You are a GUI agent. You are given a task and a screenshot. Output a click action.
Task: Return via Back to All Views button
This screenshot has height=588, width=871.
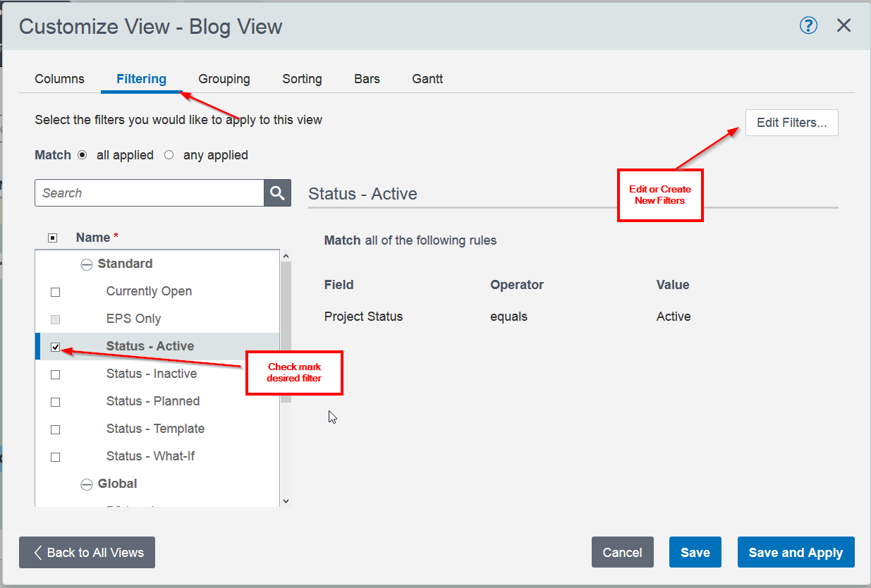[87, 553]
